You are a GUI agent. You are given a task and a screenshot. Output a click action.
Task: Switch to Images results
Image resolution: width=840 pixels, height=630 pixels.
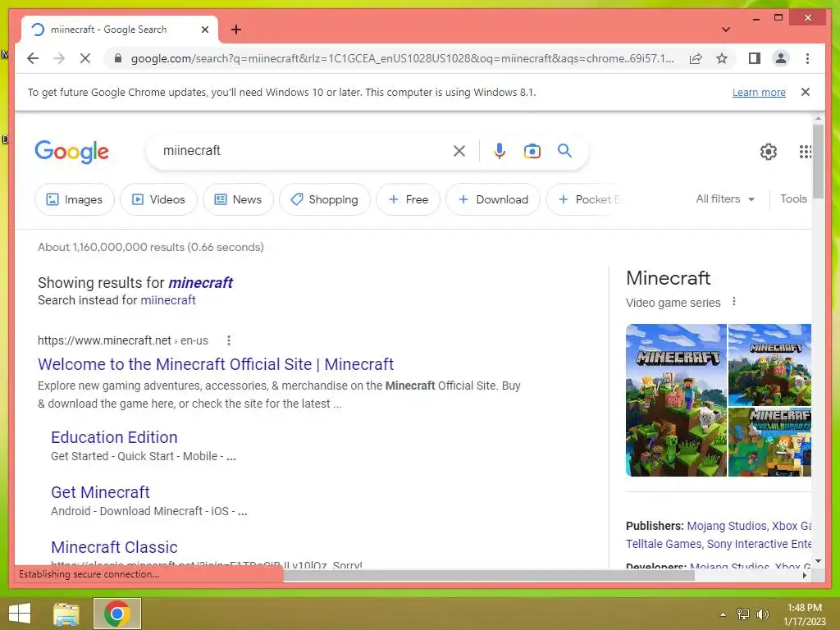[75, 199]
